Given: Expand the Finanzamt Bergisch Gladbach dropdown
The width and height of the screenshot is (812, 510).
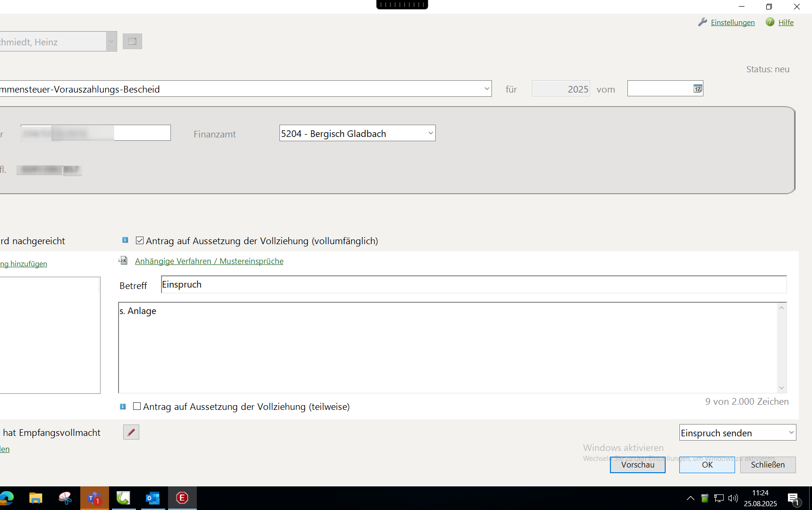Looking at the screenshot, I should 430,133.
